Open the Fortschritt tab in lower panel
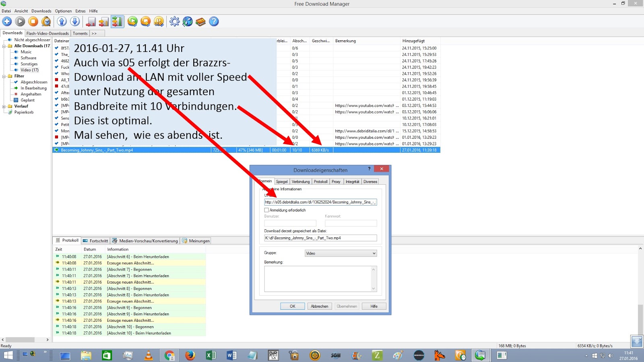644x362 pixels. 95,241
